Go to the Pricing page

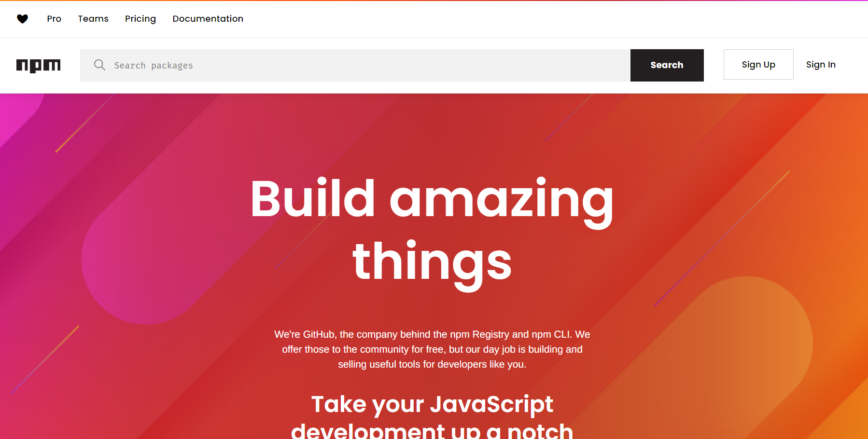pyautogui.click(x=140, y=19)
